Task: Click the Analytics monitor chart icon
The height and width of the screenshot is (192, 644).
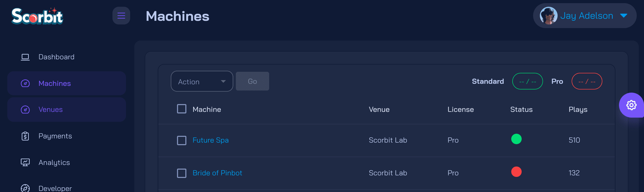Action: click(25, 163)
